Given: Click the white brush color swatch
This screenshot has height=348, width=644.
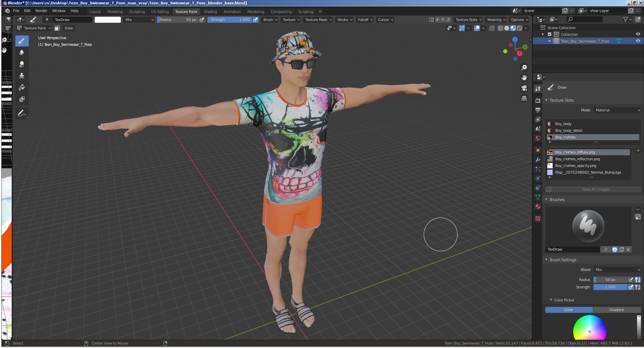Looking at the screenshot, I should click(x=108, y=20).
